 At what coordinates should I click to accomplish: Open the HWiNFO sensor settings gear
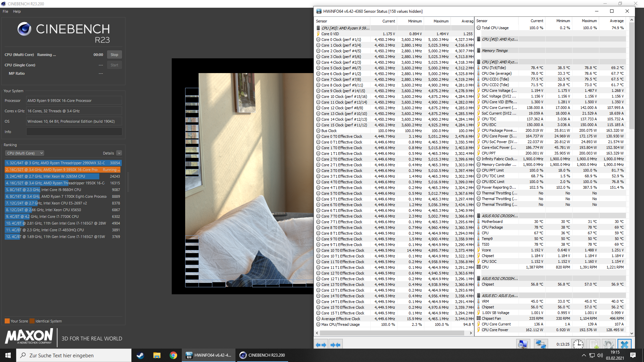click(x=608, y=344)
